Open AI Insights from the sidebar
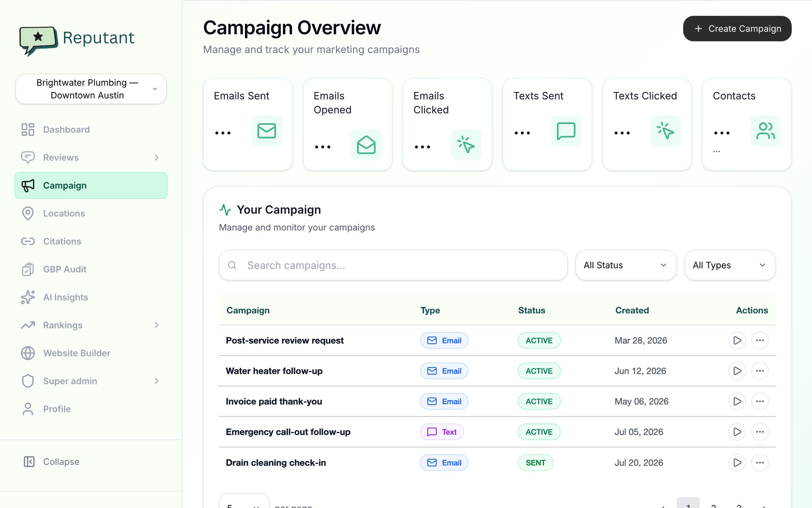The height and width of the screenshot is (508, 812). (x=91, y=297)
